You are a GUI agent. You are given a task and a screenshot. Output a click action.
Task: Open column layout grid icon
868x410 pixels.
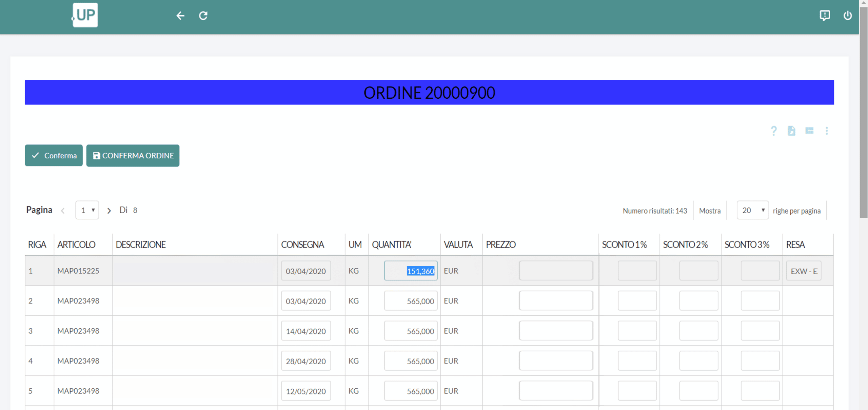pos(809,131)
